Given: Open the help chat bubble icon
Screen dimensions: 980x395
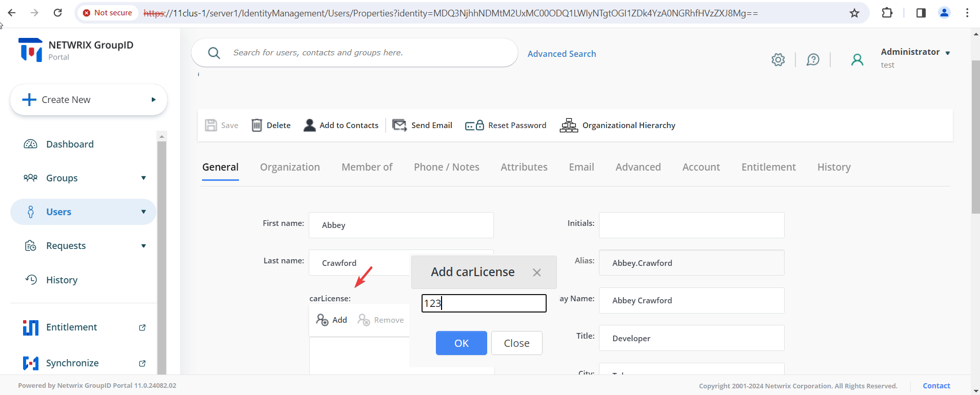Looking at the screenshot, I should click(x=813, y=59).
